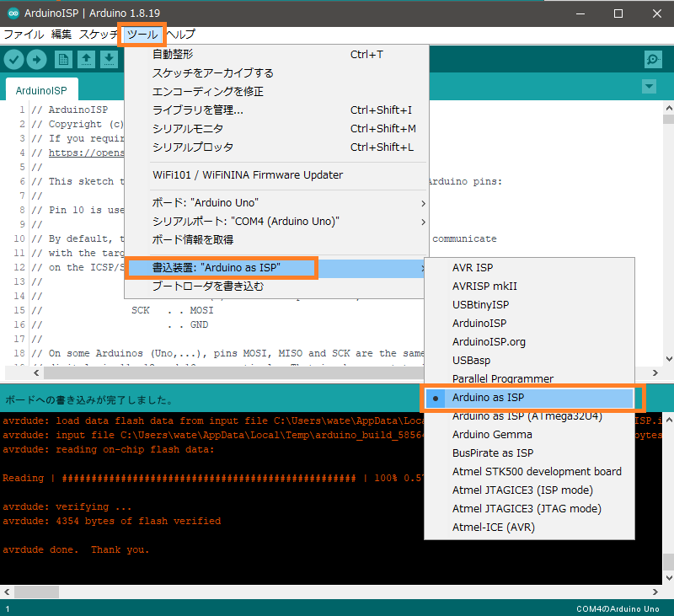Launch シリアルモニタ from the menu
Viewport: 674px width, 616px height.
(x=277, y=129)
